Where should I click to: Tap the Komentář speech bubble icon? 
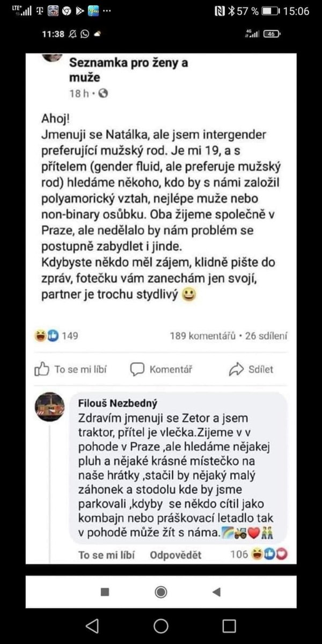pyautogui.click(x=137, y=369)
